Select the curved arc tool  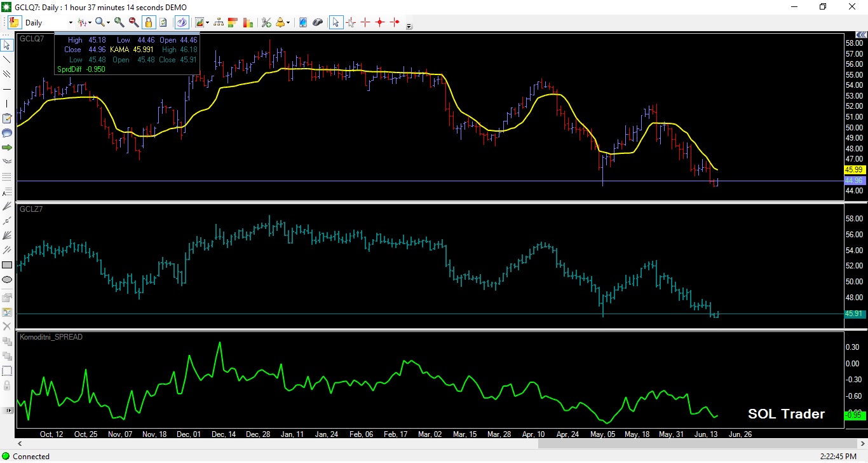[x=7, y=162]
